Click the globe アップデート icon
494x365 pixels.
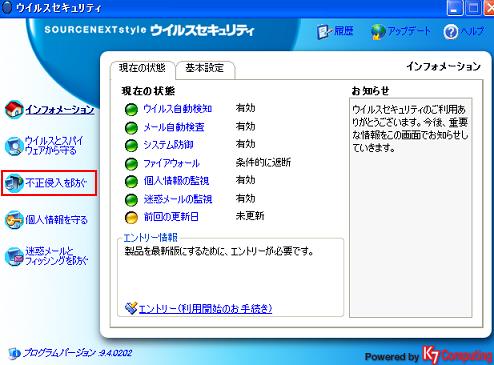[378, 32]
